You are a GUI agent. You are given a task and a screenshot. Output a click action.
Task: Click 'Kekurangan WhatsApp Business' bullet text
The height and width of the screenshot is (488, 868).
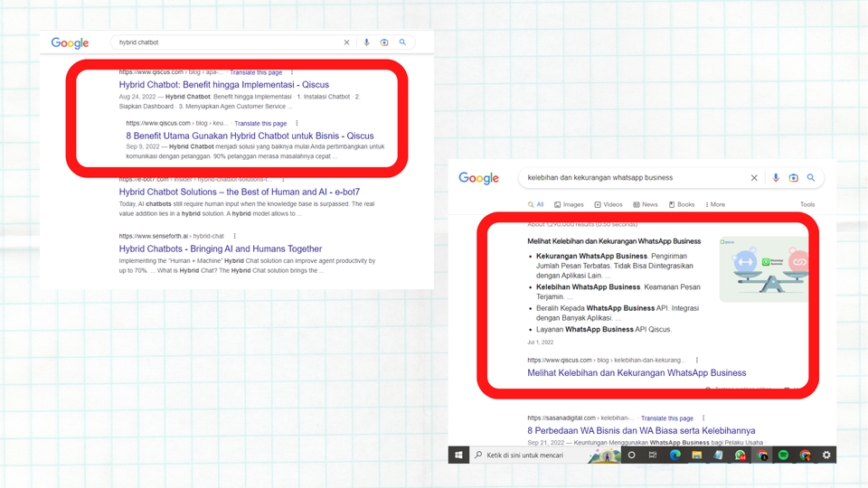591,256
